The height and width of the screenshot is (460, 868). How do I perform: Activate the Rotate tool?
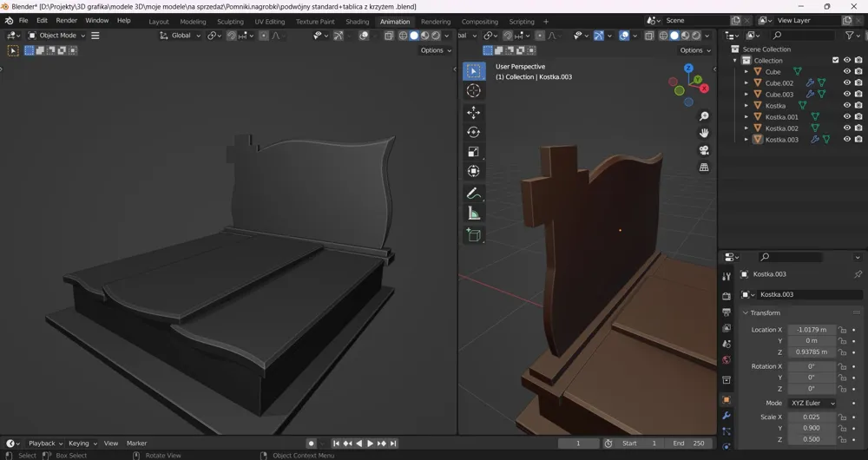(x=473, y=132)
